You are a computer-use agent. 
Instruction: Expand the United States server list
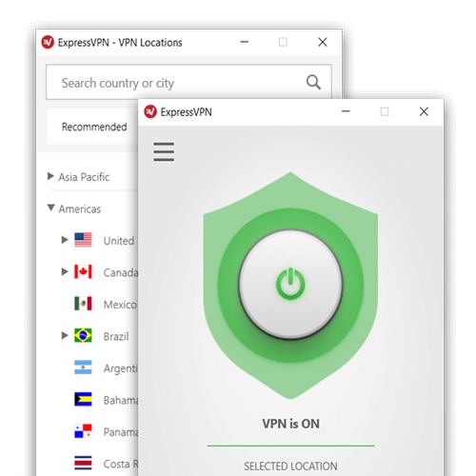pyautogui.click(x=65, y=240)
